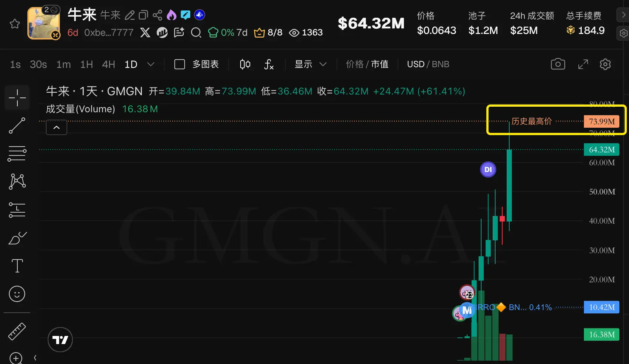This screenshot has width=629, height=364.
Task: Click the avatar marker with the 23 badge
Action: 467,292
